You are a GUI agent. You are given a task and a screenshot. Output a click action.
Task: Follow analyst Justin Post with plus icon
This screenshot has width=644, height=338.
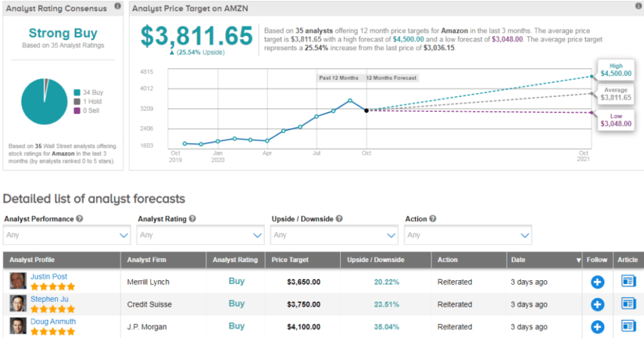point(597,282)
